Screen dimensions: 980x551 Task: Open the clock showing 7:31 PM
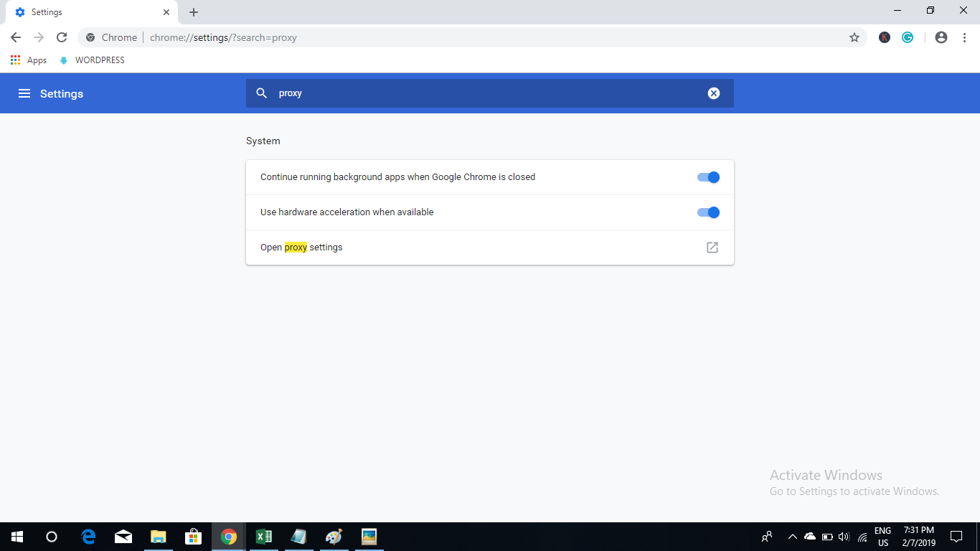tap(919, 537)
